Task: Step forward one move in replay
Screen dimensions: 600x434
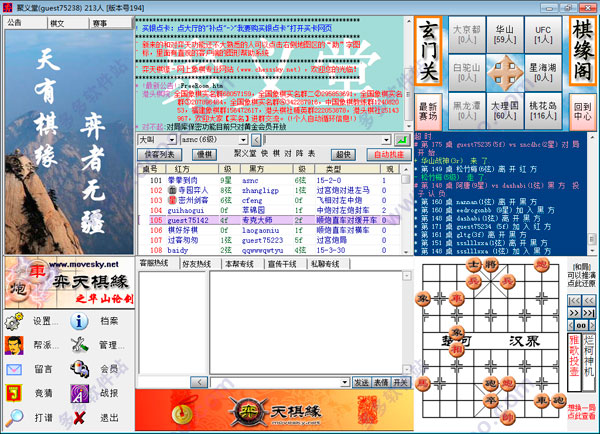Action: click(574, 313)
